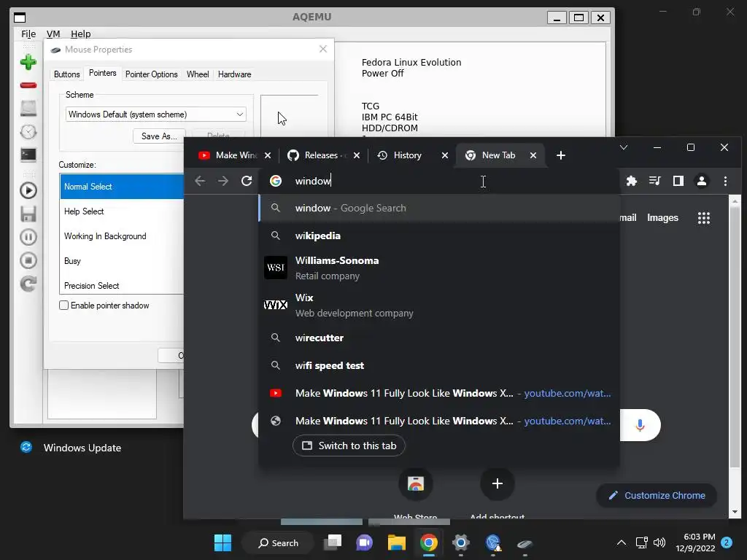Choose Williams-Sonoma suggestion
The height and width of the screenshot is (560, 747).
point(438,268)
